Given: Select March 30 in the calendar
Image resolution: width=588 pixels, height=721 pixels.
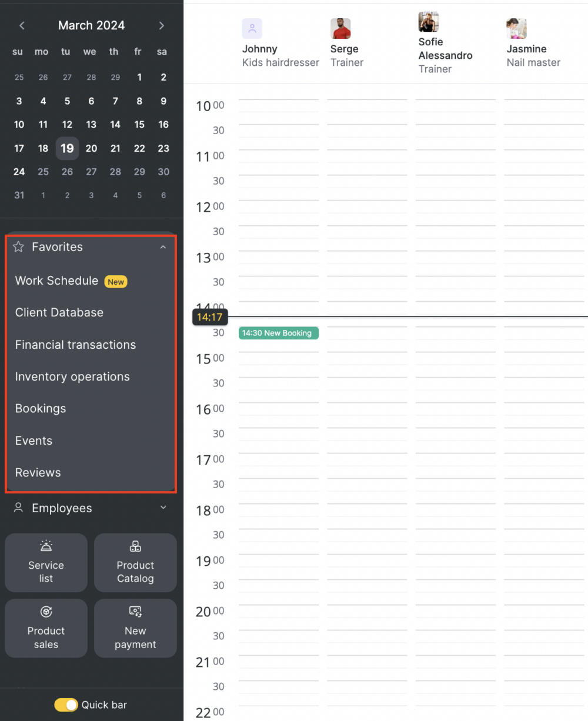Looking at the screenshot, I should [x=163, y=172].
